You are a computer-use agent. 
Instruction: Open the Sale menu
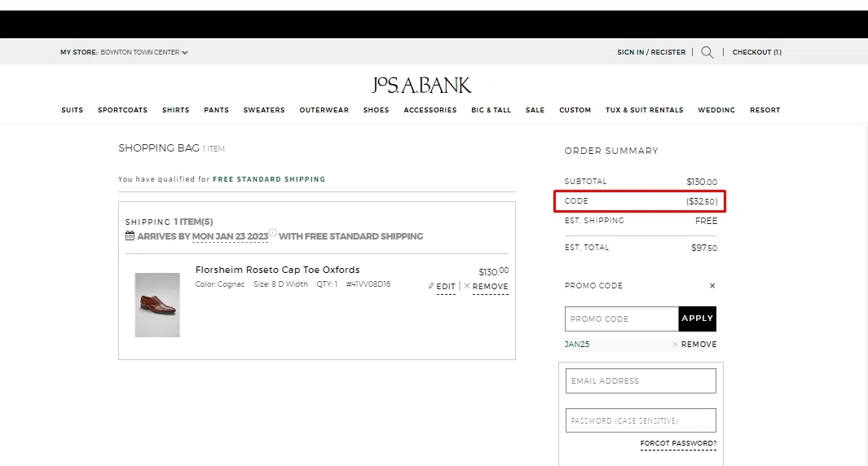(535, 110)
